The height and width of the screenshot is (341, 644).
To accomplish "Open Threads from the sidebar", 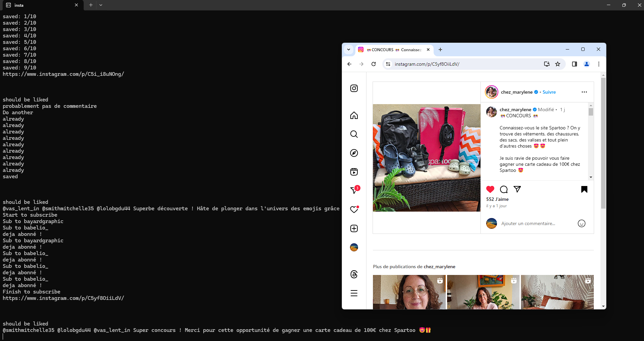I will [x=354, y=274].
